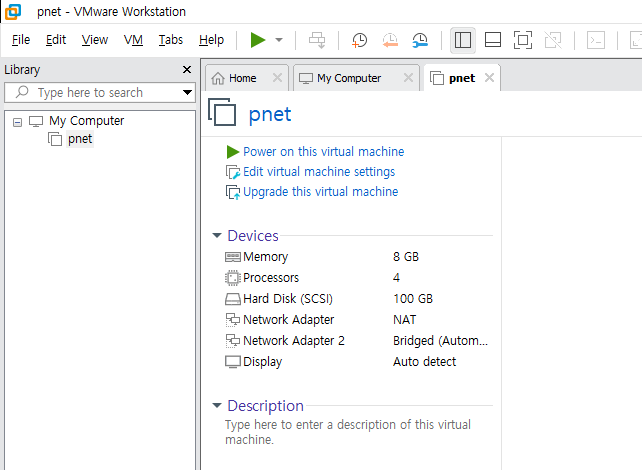Close the Library panel
This screenshot has width=642, height=470.
pyautogui.click(x=187, y=70)
